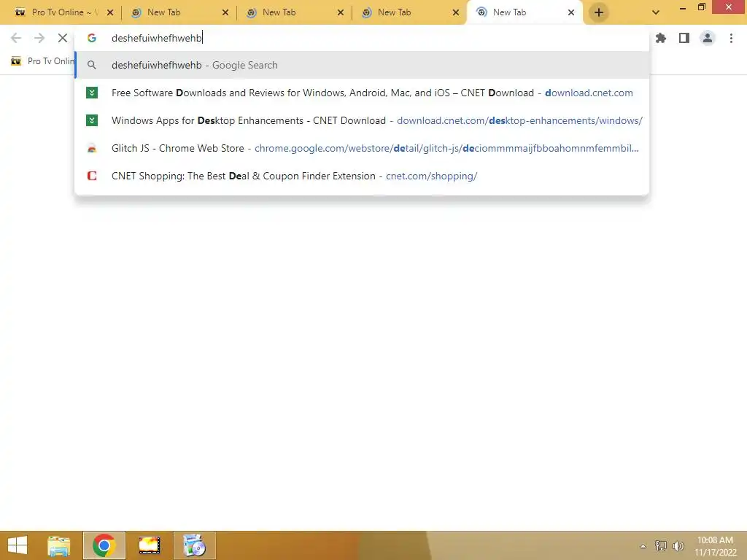747x560 pixels.
Task: Open Windows Apps for Desktop Enhancements suggestion
Action: (x=362, y=120)
